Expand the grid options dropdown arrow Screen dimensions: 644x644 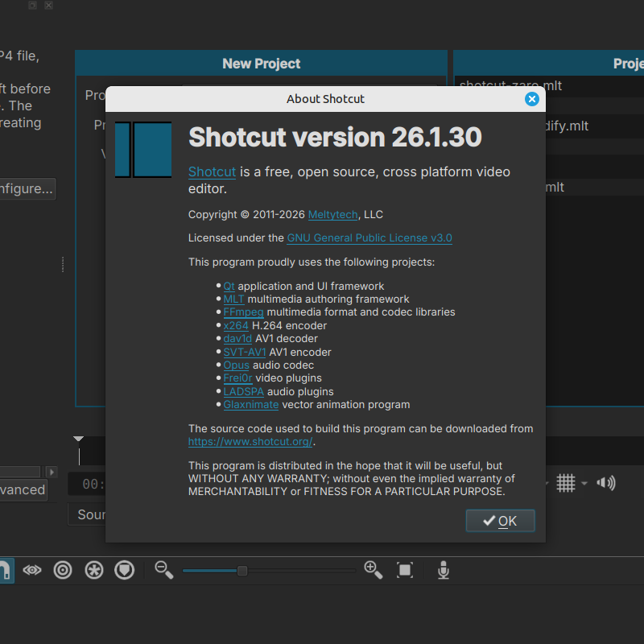pos(584,484)
